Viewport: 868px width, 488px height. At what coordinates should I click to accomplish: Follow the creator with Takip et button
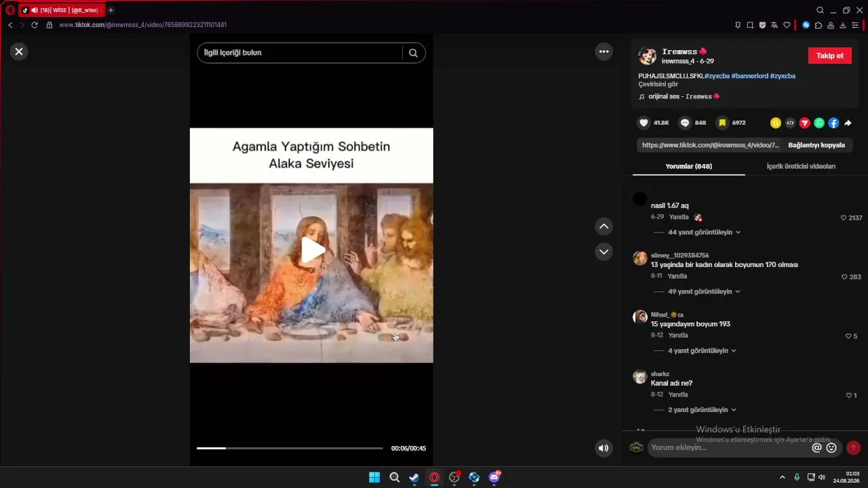pos(829,56)
